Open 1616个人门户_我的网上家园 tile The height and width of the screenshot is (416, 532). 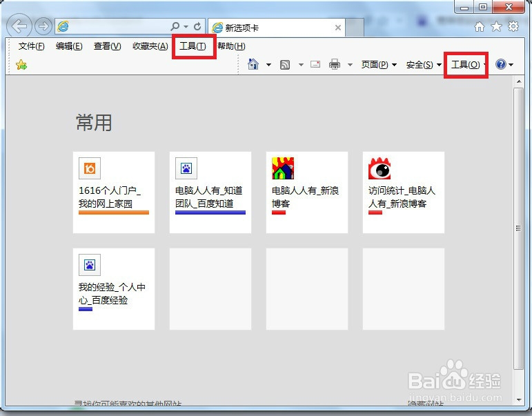(x=114, y=192)
